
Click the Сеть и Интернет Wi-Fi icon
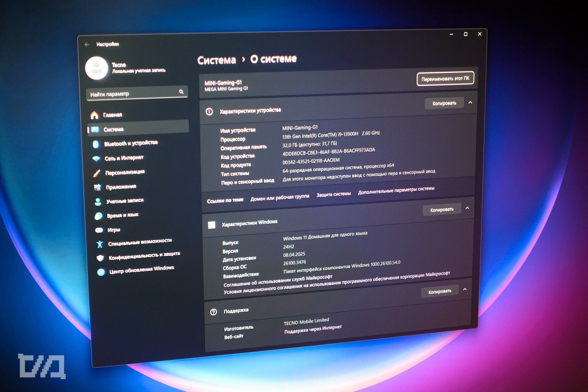[x=96, y=159]
